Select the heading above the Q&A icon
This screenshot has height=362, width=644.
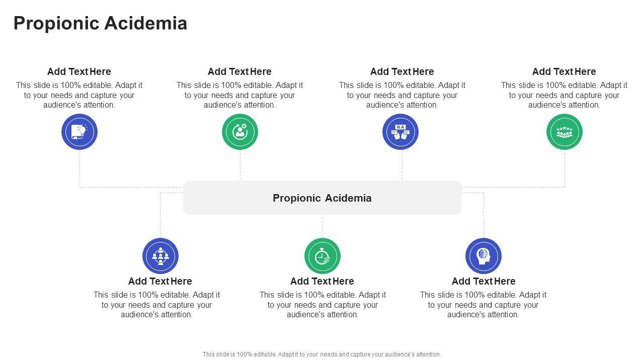pyautogui.click(x=402, y=71)
